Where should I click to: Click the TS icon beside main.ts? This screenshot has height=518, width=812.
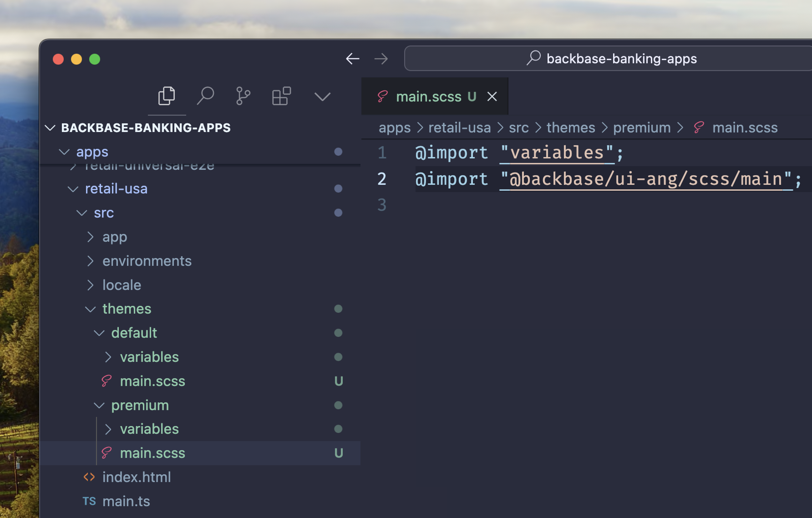click(x=89, y=501)
